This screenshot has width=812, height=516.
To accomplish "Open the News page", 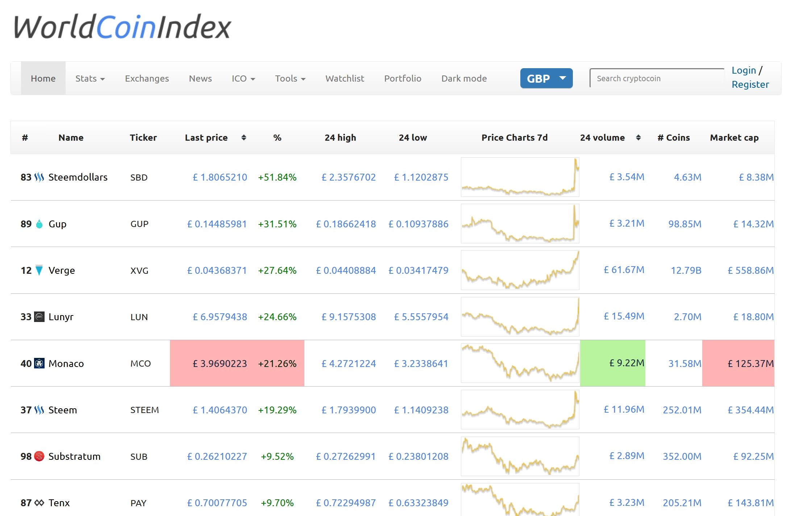I will (x=200, y=78).
